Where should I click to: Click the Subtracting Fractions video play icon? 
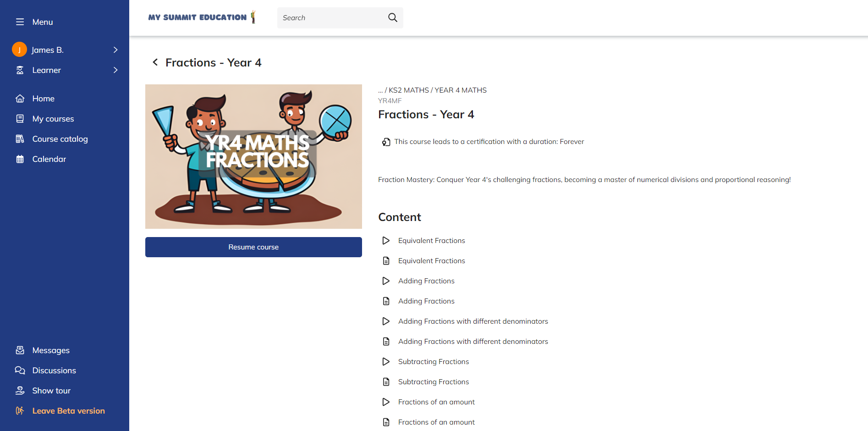386,362
